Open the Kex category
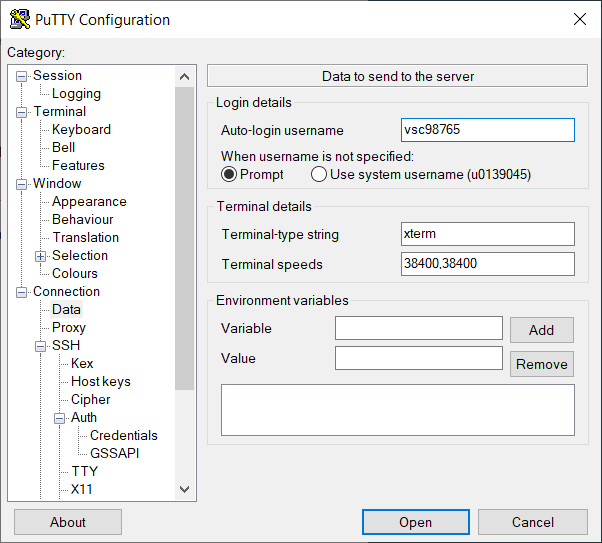The height and width of the screenshot is (543, 602). click(x=82, y=364)
